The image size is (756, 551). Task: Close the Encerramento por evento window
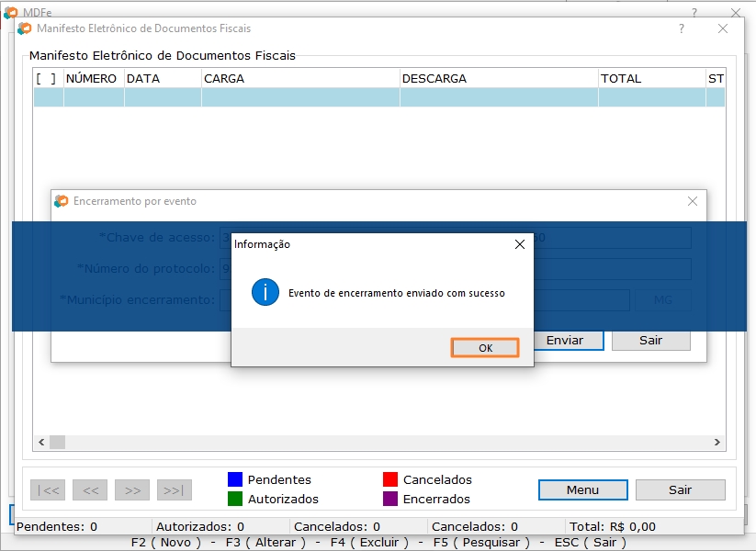693,201
